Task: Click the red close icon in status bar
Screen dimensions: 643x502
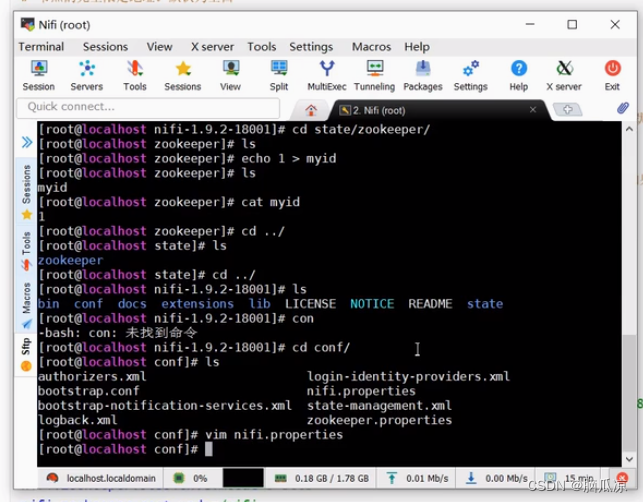Action: coord(622,478)
